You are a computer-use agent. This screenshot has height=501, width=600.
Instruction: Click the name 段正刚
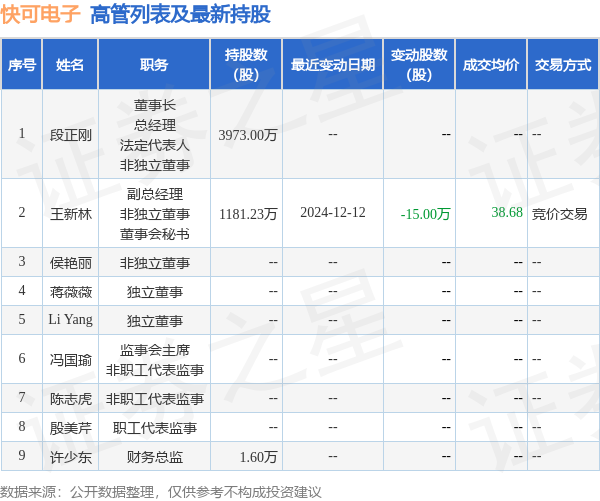point(70,135)
